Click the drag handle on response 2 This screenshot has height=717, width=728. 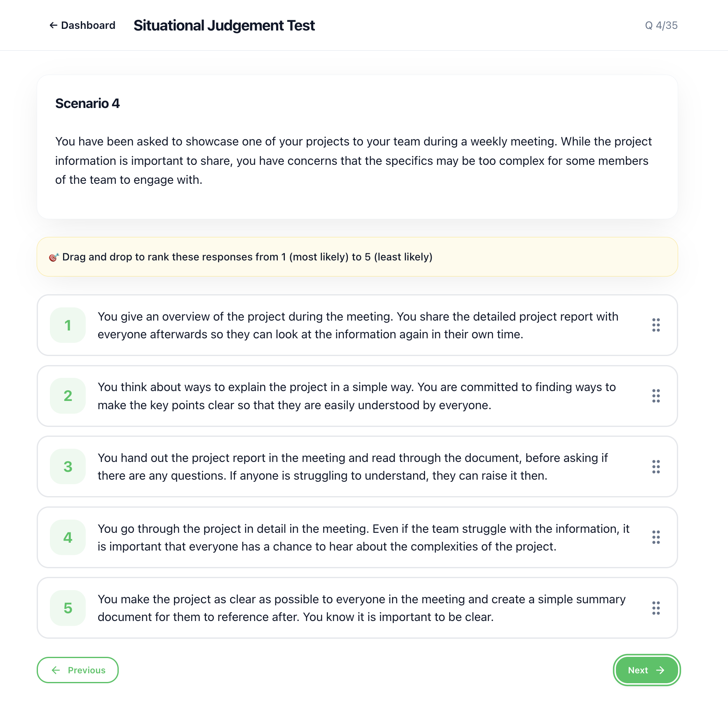(x=656, y=396)
